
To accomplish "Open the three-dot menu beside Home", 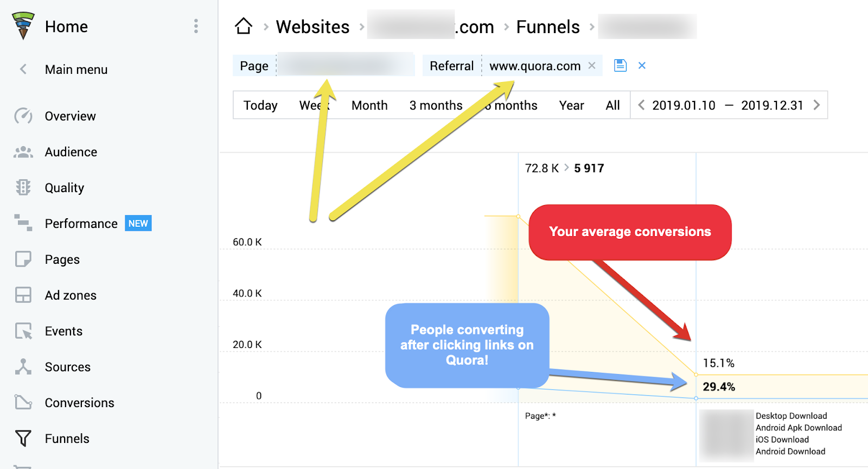I will click(x=196, y=26).
